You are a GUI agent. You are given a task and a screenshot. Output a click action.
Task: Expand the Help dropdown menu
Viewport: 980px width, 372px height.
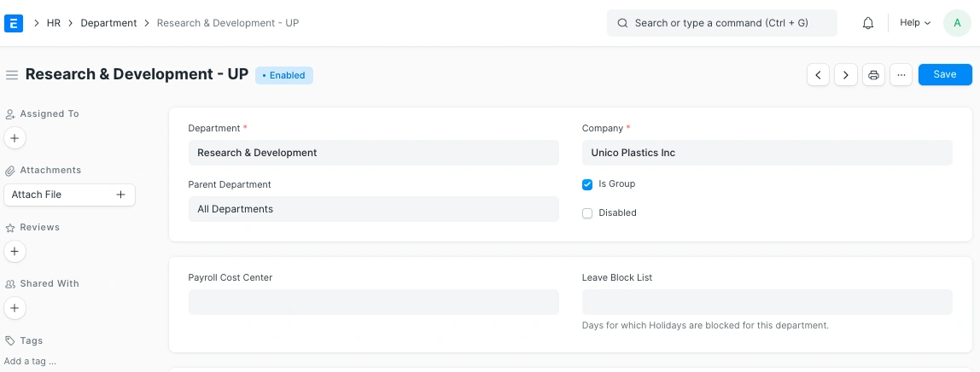pos(914,23)
